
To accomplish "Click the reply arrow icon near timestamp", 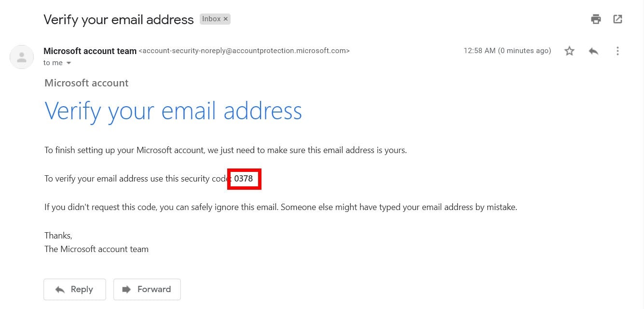I will point(593,50).
